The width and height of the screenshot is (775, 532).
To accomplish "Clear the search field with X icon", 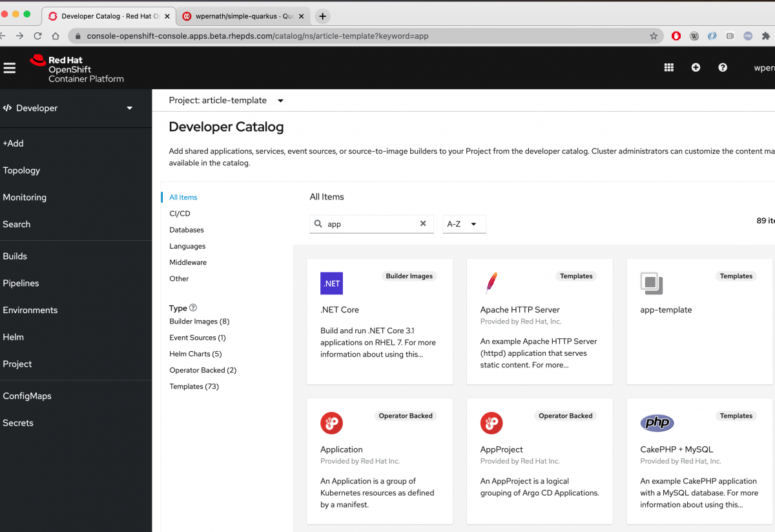I will [423, 224].
